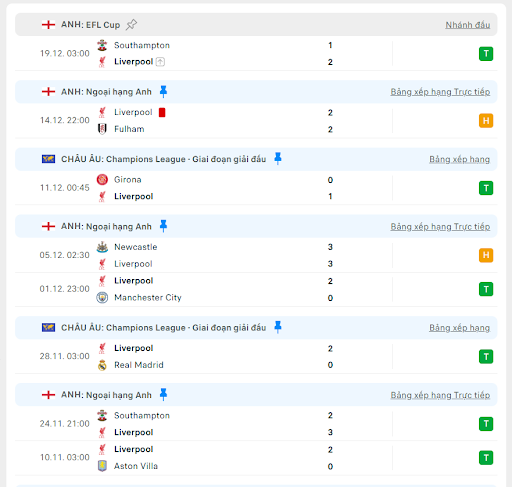Toggle the pin on the EFL Cup header

(x=131, y=25)
